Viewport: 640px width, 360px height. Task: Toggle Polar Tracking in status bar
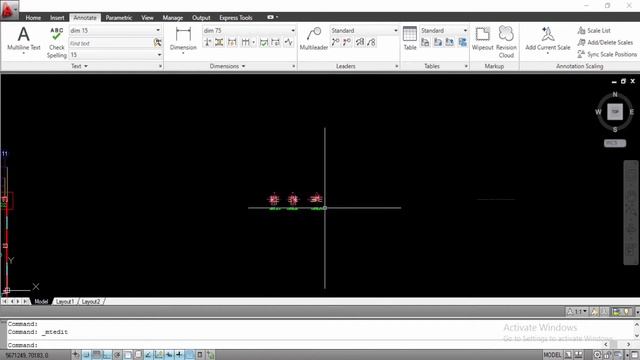tap(117, 355)
